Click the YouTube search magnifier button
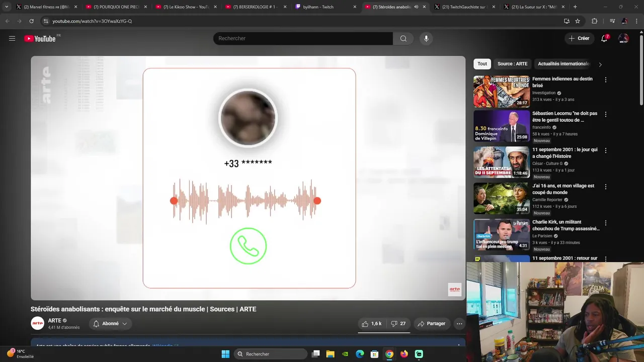The image size is (644, 362). (x=403, y=39)
